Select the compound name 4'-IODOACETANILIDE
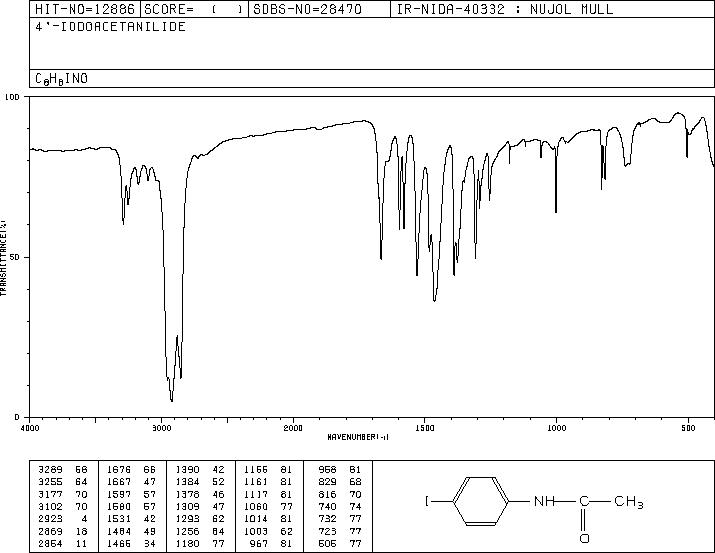This screenshot has height=553, width=715. (x=110, y=27)
